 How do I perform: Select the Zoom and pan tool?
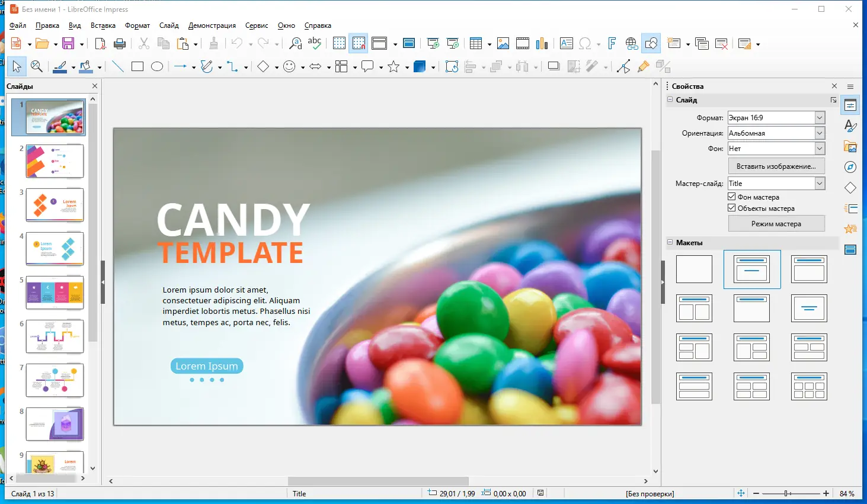[x=37, y=66]
